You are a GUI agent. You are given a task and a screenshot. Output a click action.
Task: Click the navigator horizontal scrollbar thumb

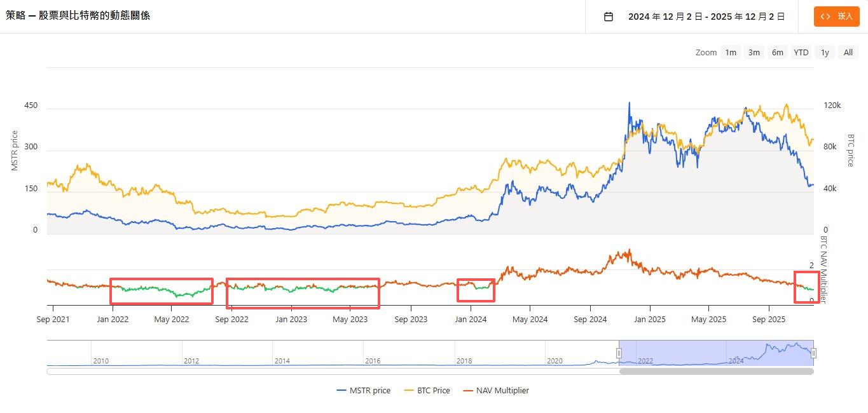pyautogui.click(x=716, y=371)
